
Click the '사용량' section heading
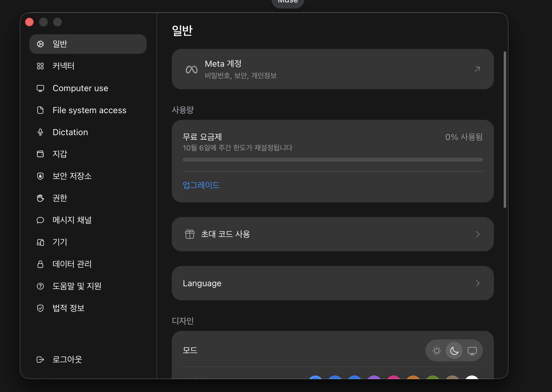point(183,110)
